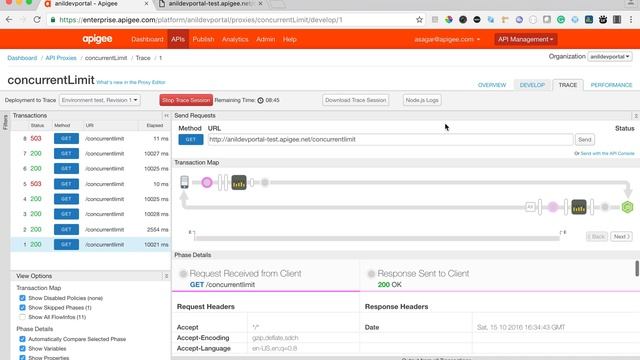
Task: Click the analytics policy icon in the response flow
Action: [579, 207]
